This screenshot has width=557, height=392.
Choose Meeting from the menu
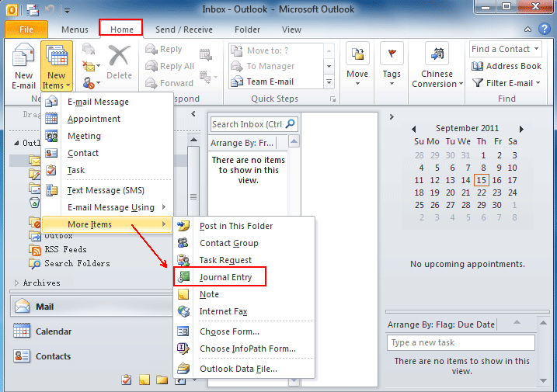[x=107, y=136]
